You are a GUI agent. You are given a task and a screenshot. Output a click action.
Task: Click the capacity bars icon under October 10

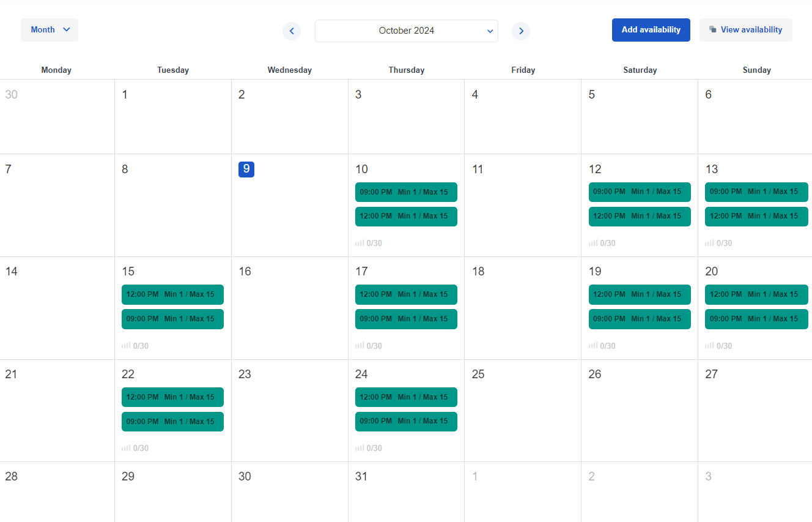tap(359, 243)
